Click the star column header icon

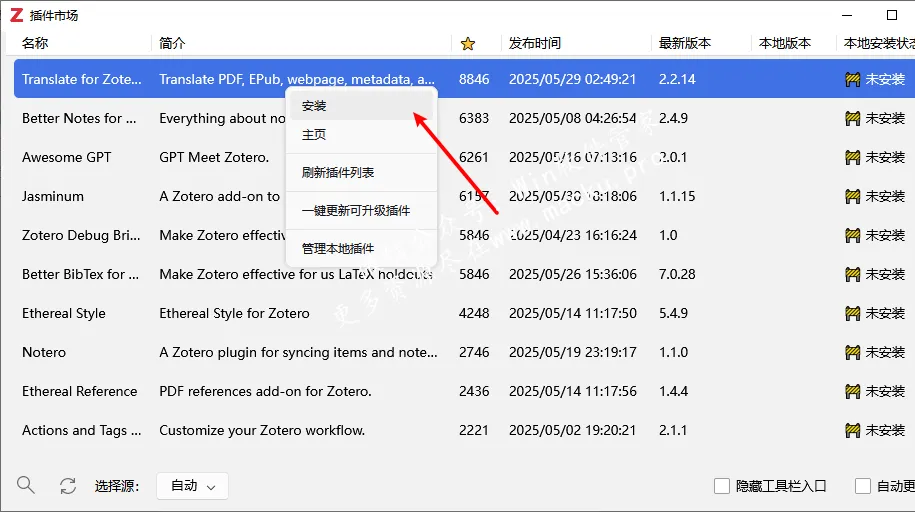(x=467, y=44)
